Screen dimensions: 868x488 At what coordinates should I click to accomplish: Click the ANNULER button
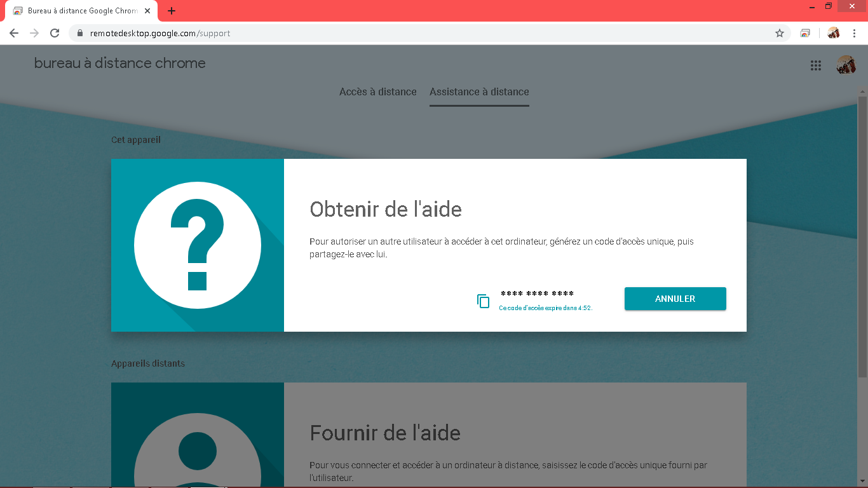pos(675,299)
